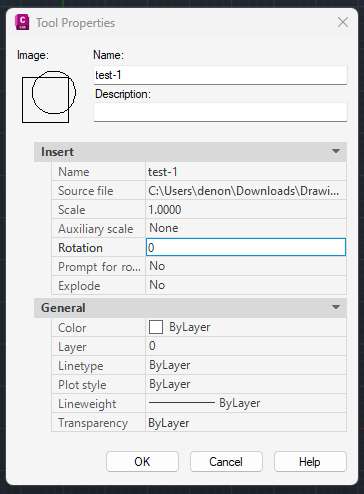Click the AutoCAD app icon in title bar
Screen dimensions: 364x494
22,22
